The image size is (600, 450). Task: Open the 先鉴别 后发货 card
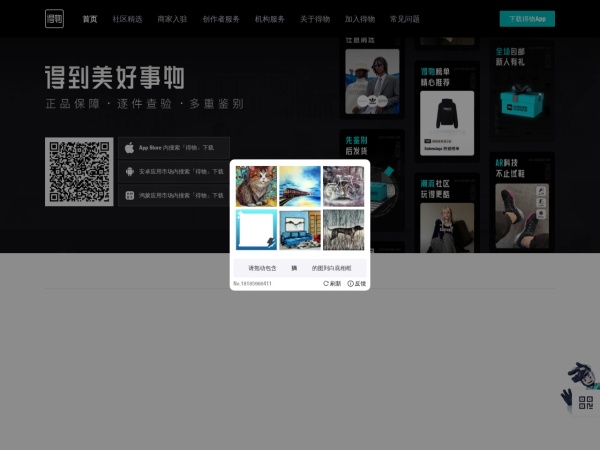(372, 180)
